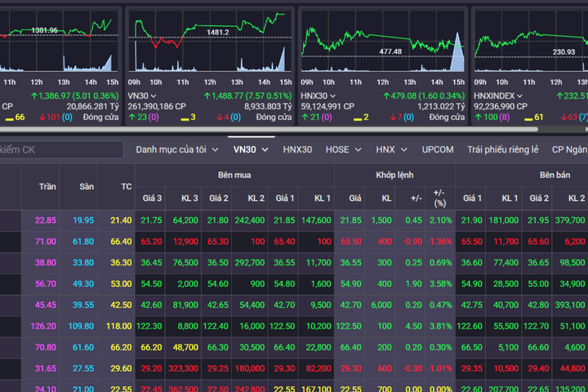Open the HOSE exchange dropdown tab
Image resolution: width=588 pixels, height=392 pixels.
344,149
